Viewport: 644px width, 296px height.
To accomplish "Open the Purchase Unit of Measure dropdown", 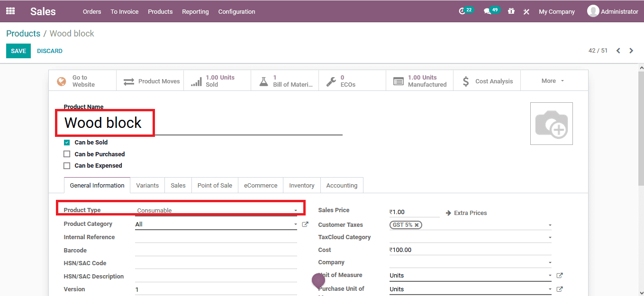I will [x=471, y=289].
